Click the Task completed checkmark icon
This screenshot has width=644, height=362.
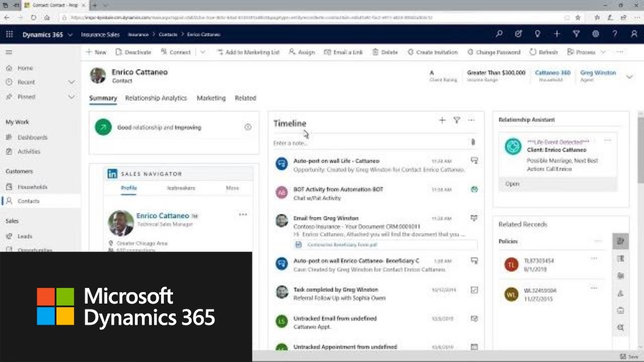(x=474, y=290)
